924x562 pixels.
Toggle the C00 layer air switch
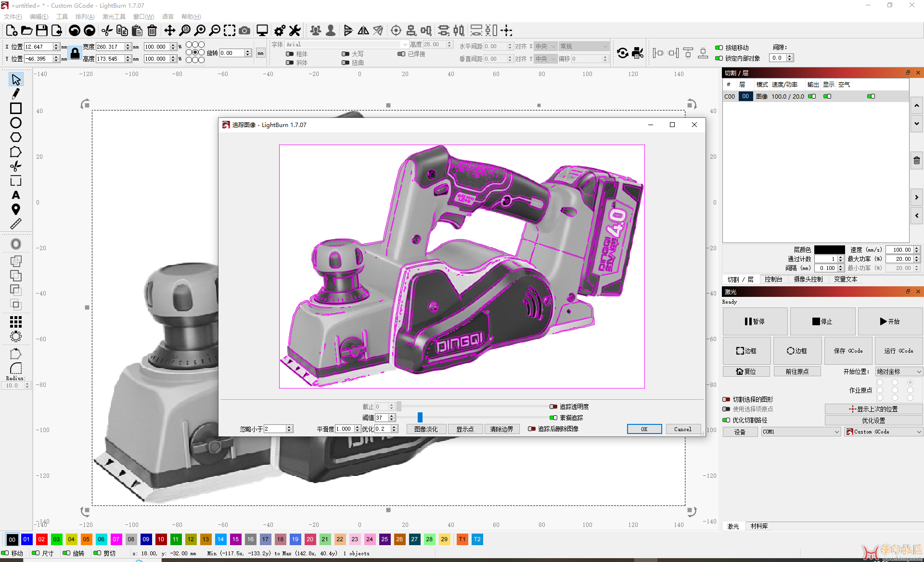871,96
